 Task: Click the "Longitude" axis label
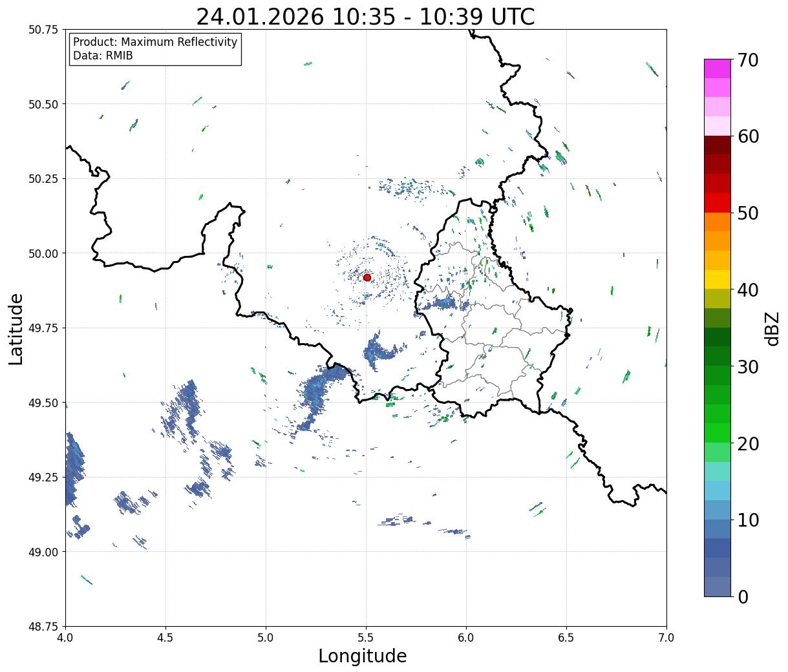(363, 656)
